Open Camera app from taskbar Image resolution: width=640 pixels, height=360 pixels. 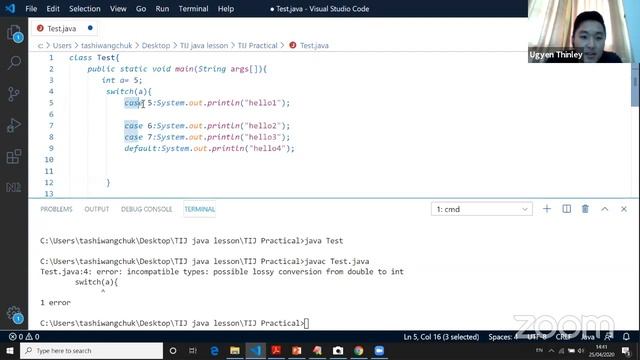pyautogui.click(x=338, y=351)
